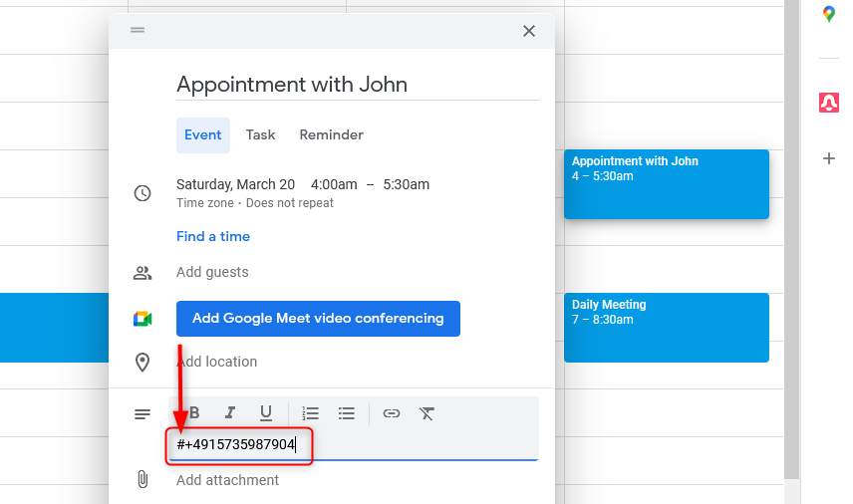Viewport: 853px width, 504px height.
Task: Add Google Meet video conferencing
Action: pyautogui.click(x=318, y=319)
